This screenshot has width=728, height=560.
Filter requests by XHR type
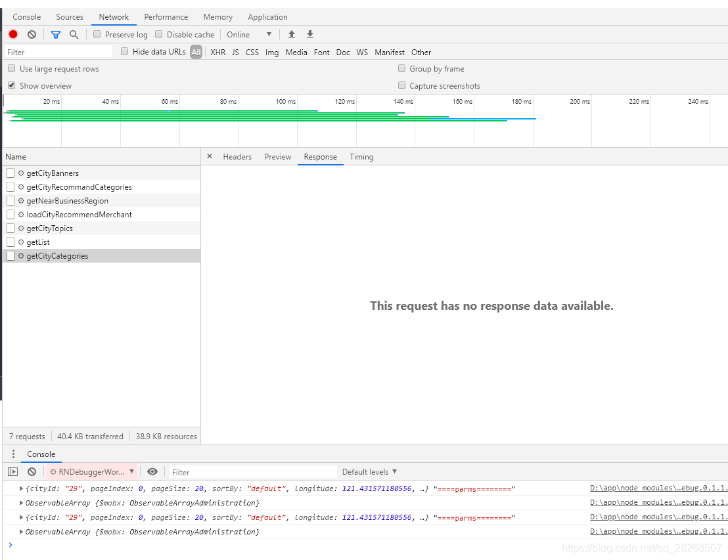tap(217, 52)
